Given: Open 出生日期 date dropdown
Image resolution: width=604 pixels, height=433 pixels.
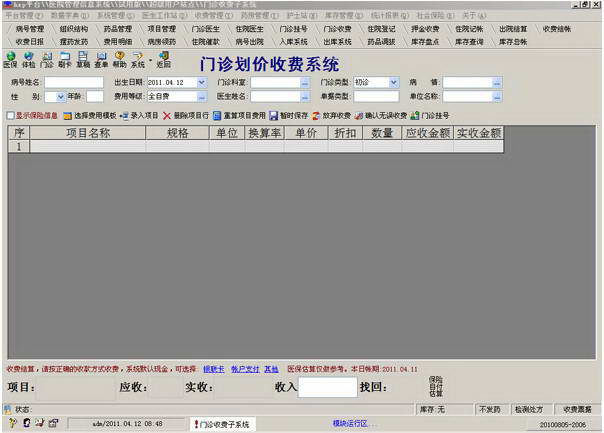Looking at the screenshot, I should point(201,82).
